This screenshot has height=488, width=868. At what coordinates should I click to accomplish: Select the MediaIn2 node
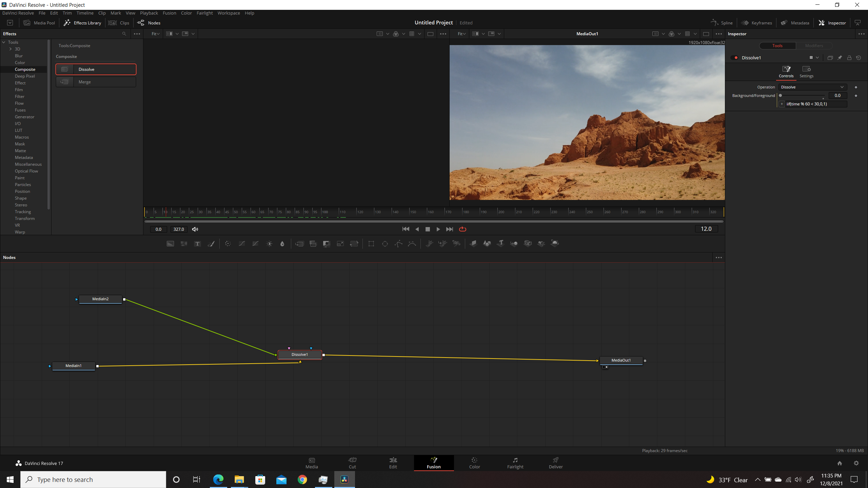(100, 299)
